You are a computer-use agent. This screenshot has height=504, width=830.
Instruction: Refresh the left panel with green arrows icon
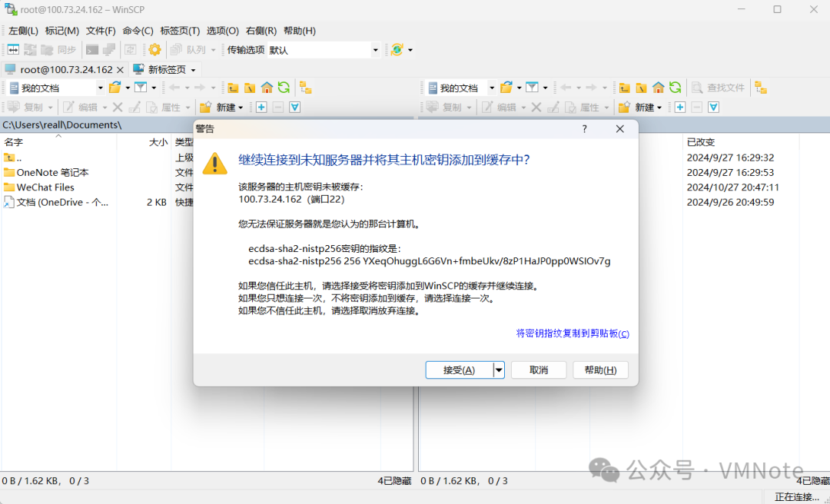click(284, 88)
